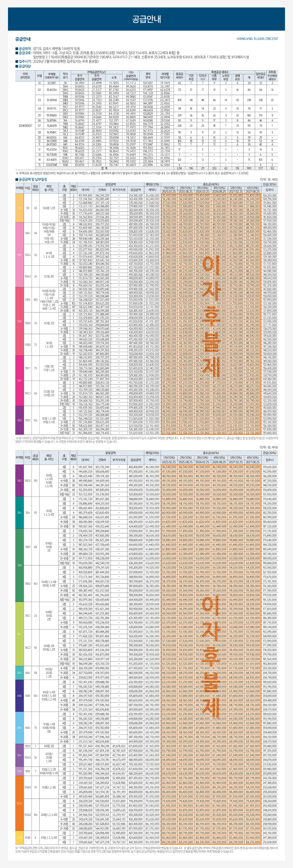Select the 501동 3호 line cell
The height and width of the screenshot is (868, 293).
49,276
